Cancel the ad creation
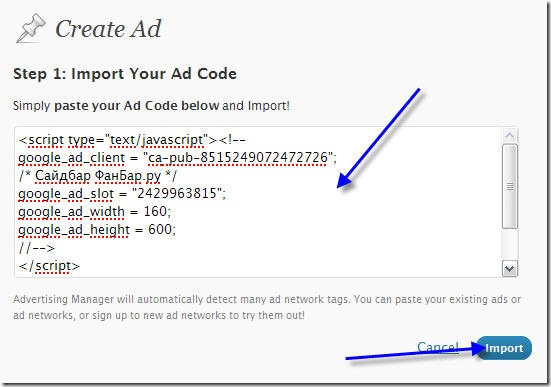This screenshot has width=551, height=387. point(437,347)
